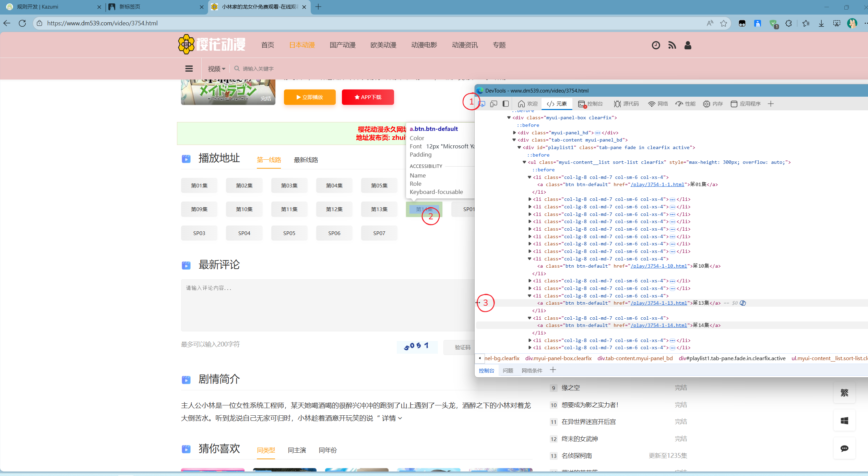Select the 最新线路 playback source tab
This screenshot has width=868, height=476.
coord(306,160)
